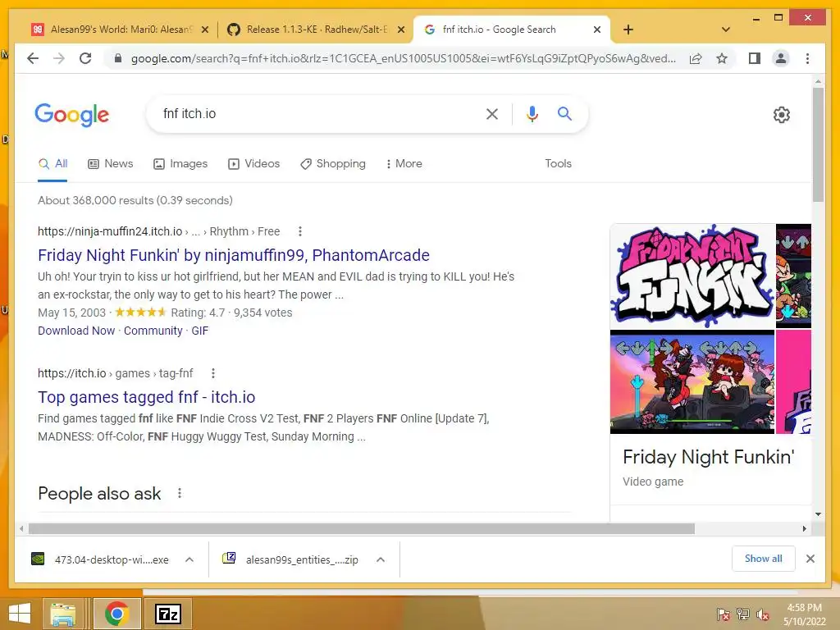840x630 pixels.
Task: Switch to News results
Action: [111, 164]
